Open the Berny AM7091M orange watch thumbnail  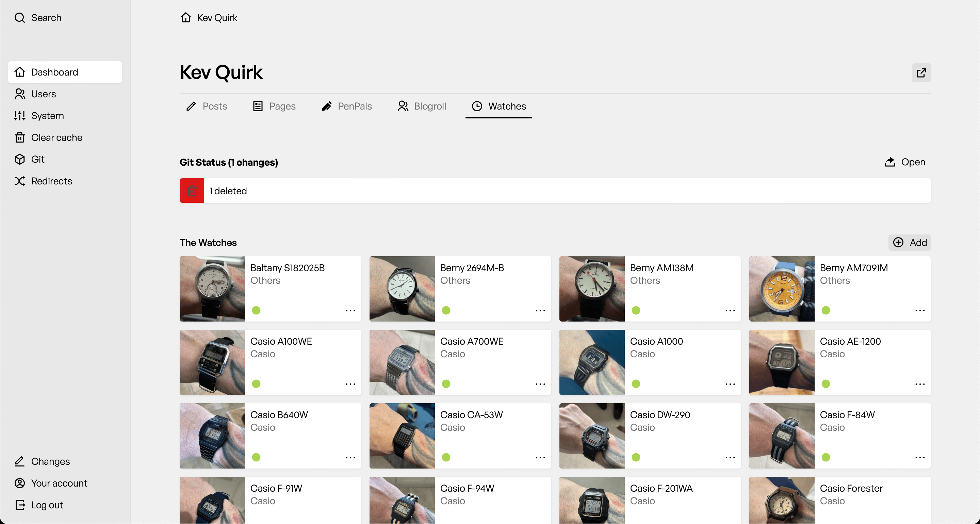(782, 289)
